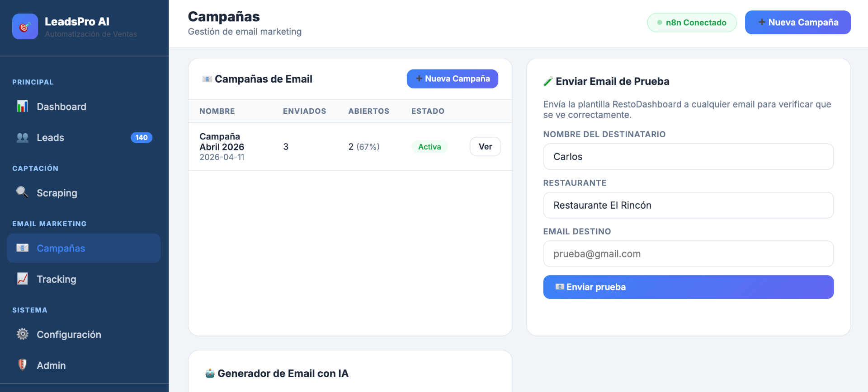The width and height of the screenshot is (868, 392).
Task: Open Dashboard via its bar chart icon
Action: pyautogui.click(x=23, y=107)
